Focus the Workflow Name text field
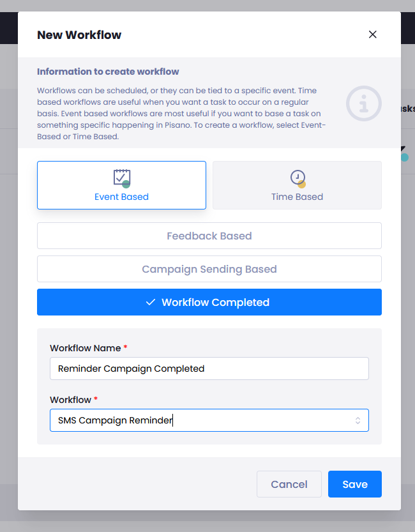415x532 pixels. pyautogui.click(x=209, y=369)
